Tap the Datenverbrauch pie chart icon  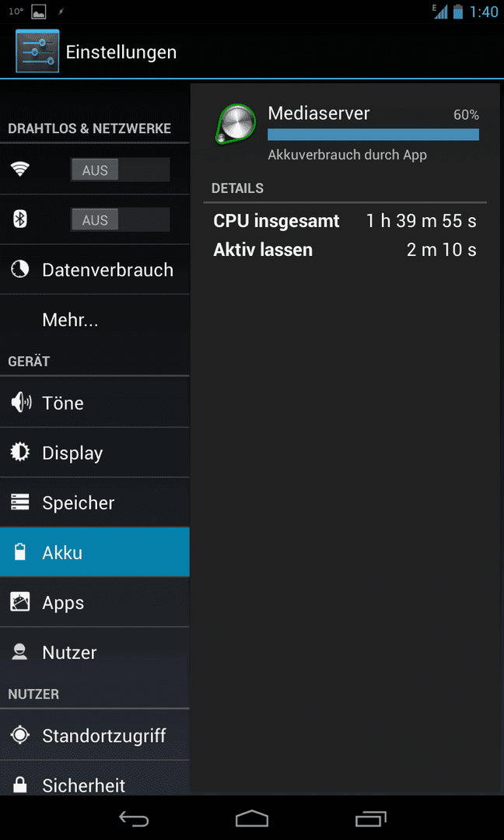pos(20,269)
